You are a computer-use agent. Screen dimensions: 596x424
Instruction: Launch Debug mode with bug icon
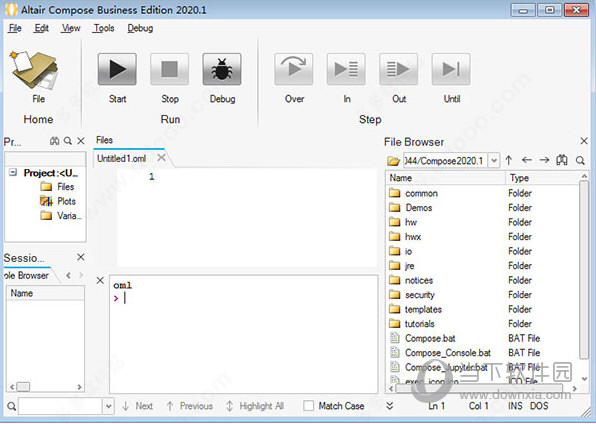[x=222, y=69]
